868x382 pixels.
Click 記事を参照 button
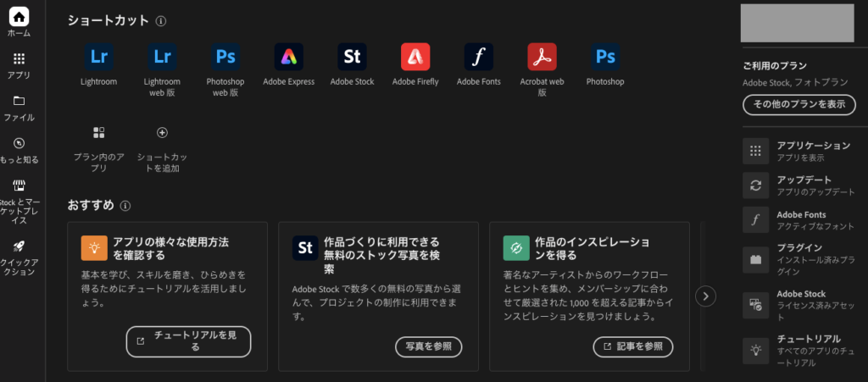[x=633, y=346]
